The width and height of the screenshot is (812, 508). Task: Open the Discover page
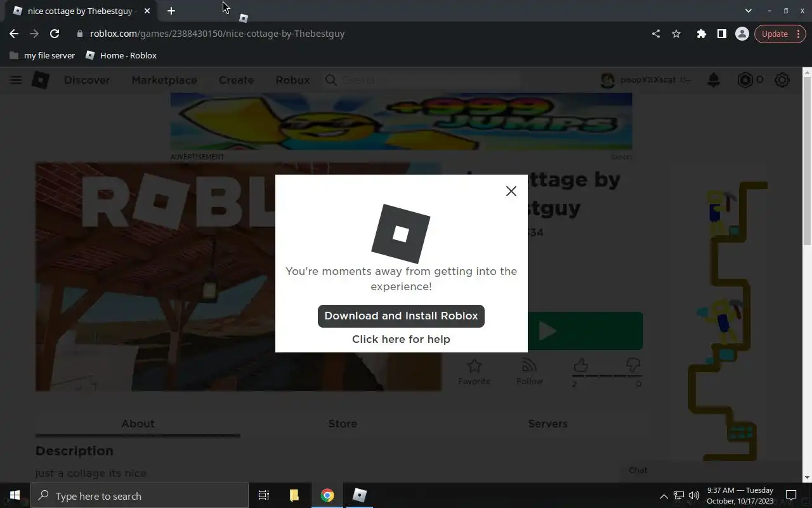coord(87,80)
